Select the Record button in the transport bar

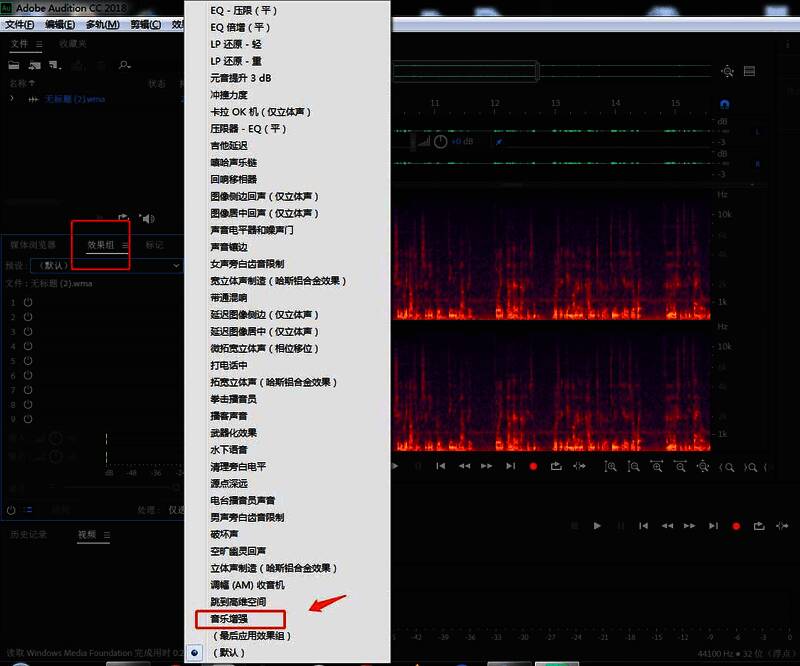533,466
